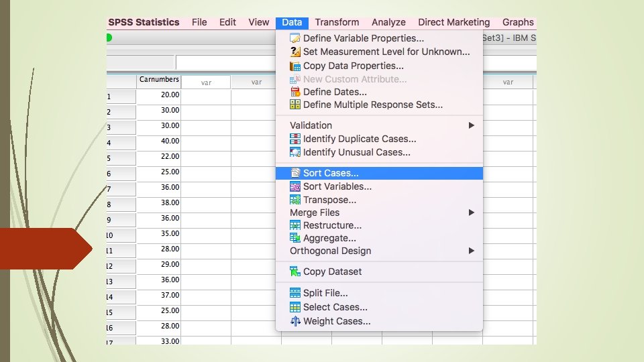
Task: Click the Identify Unusual Cases icon
Action: [295, 152]
